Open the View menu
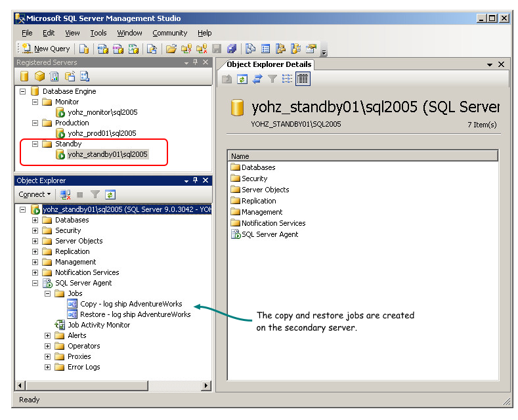This screenshot has width=518, height=420. [x=72, y=33]
